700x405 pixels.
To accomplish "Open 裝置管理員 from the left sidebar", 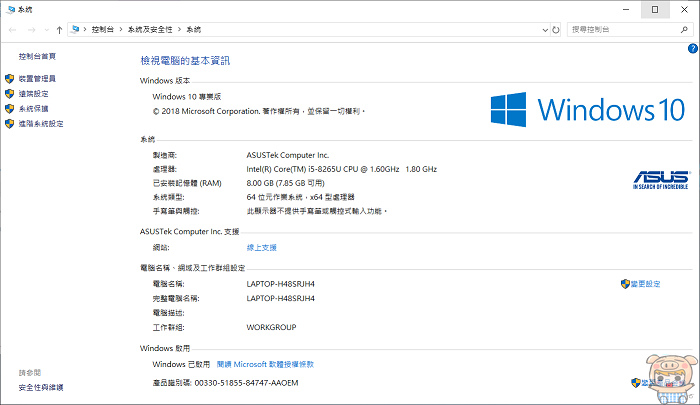I will 37,78.
